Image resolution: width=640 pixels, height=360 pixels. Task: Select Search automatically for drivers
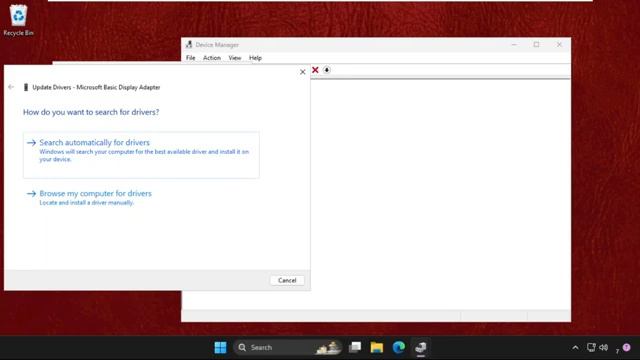tap(141, 155)
